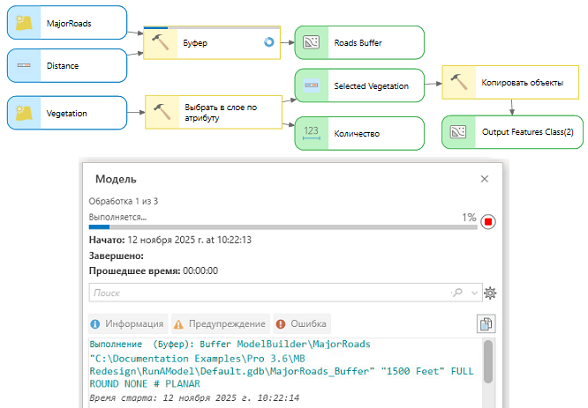
Task: Stop the running model with red button
Action: pyautogui.click(x=488, y=222)
